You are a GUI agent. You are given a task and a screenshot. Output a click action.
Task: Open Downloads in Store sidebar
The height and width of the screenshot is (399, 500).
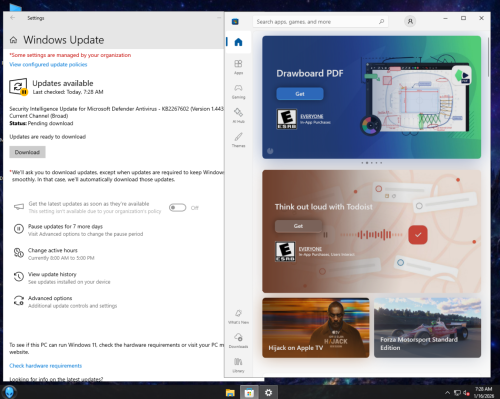tap(238, 341)
